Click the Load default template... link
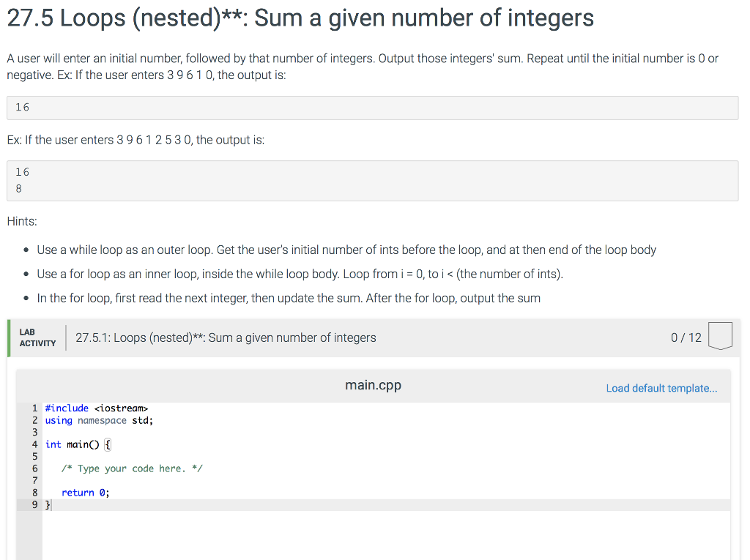Viewport: 750px width, 560px height. click(661, 388)
